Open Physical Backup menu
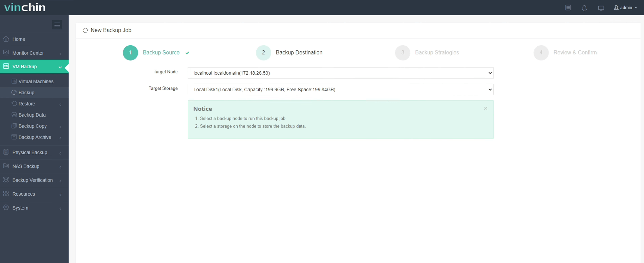This screenshot has width=644, height=263. pyautogui.click(x=34, y=152)
